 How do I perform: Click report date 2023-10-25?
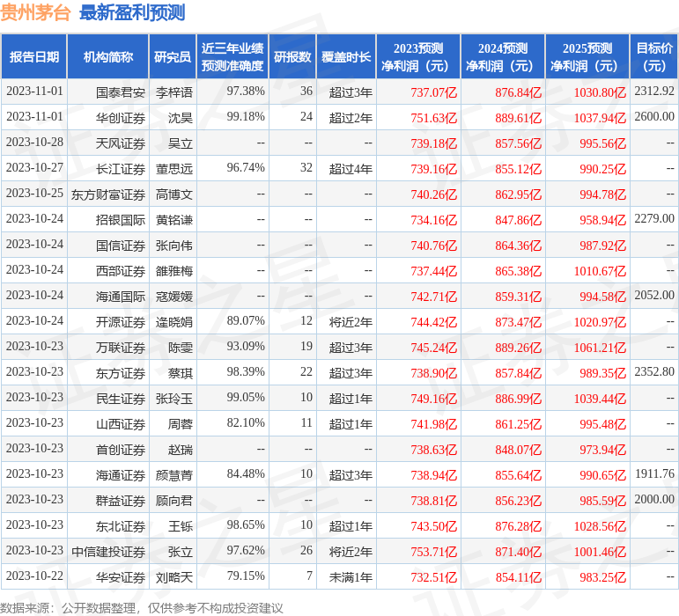(34, 193)
